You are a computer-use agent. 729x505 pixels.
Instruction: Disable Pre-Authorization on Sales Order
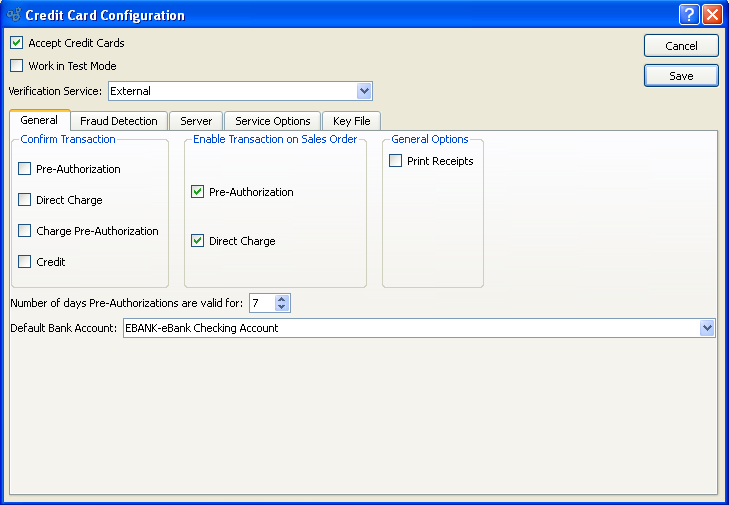(198, 192)
